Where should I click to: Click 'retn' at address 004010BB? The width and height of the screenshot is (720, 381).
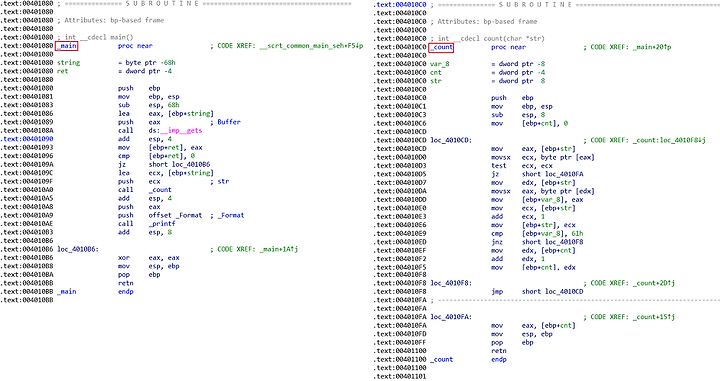(x=126, y=283)
